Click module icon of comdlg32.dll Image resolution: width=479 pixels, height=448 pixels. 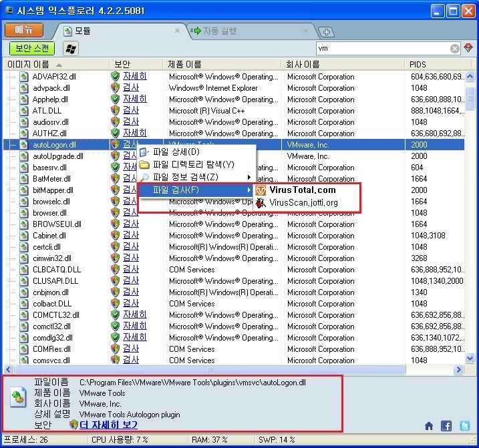24,338
